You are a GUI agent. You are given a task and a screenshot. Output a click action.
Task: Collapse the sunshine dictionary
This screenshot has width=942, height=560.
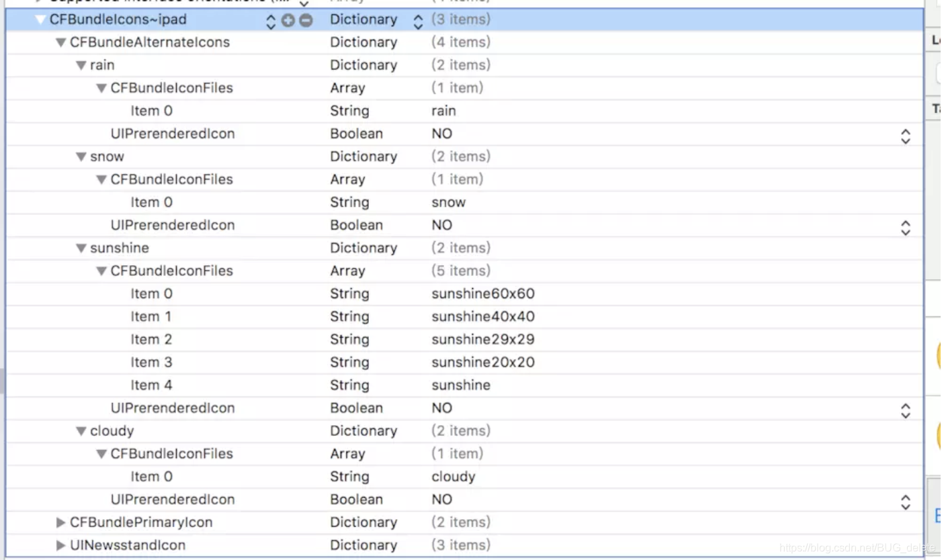tap(81, 248)
